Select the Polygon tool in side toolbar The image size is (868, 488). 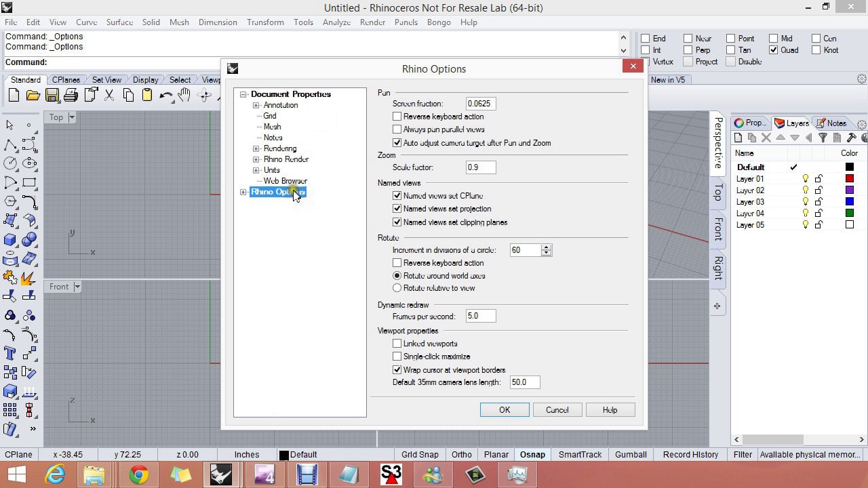[10, 201]
